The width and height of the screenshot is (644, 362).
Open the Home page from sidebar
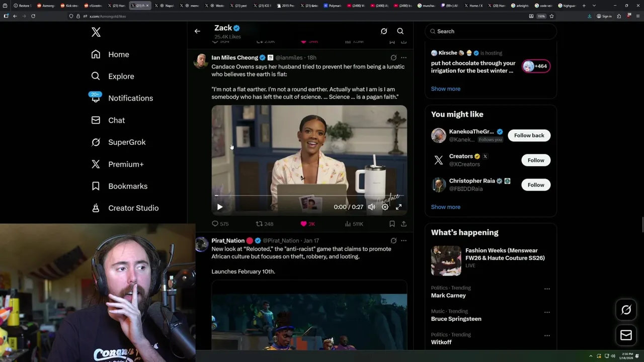coord(110,54)
